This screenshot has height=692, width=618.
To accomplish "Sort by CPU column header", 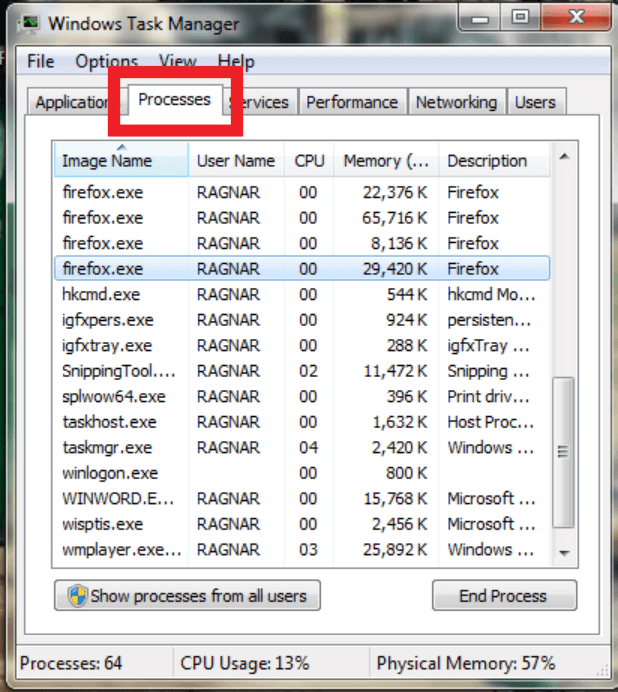I will (309, 160).
